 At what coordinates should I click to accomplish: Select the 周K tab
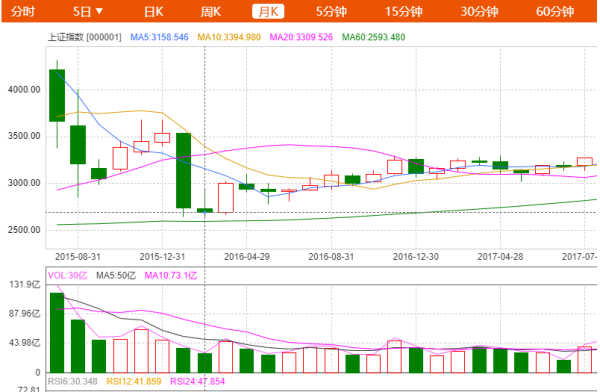coord(211,11)
